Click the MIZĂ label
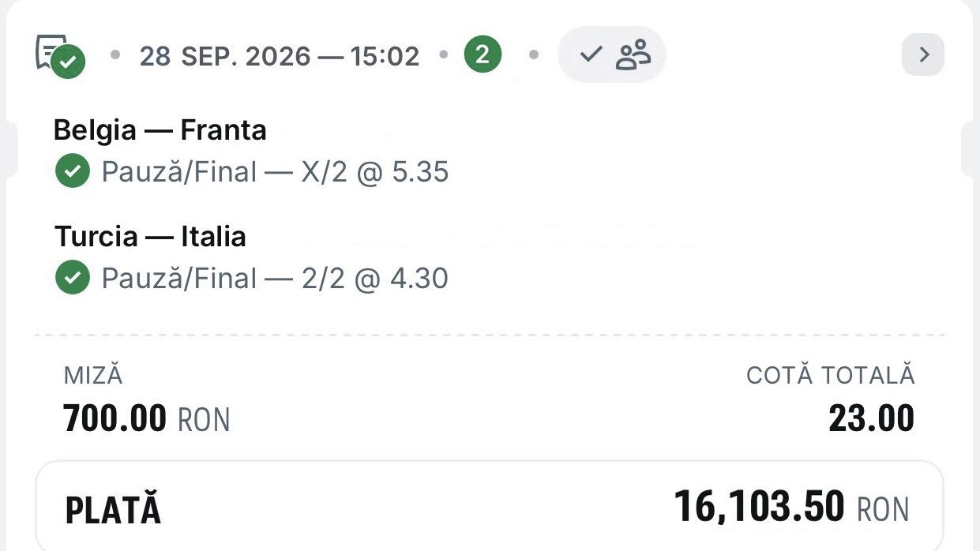This screenshot has width=980, height=551. pos(93,376)
